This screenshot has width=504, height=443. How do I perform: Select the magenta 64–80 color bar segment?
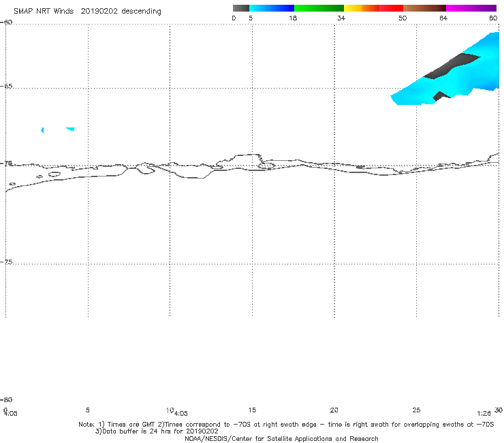[471, 8]
